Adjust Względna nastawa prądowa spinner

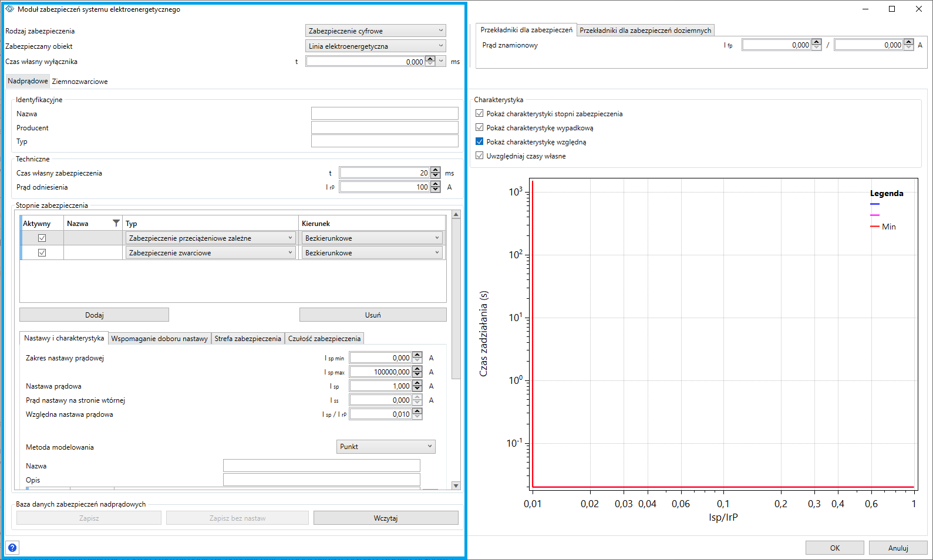pos(417,414)
